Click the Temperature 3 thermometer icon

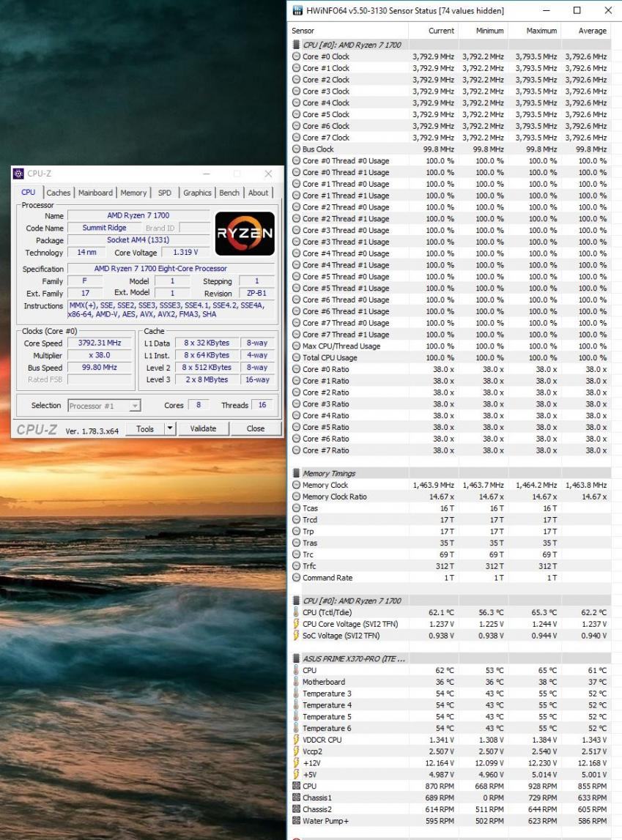[x=296, y=694]
